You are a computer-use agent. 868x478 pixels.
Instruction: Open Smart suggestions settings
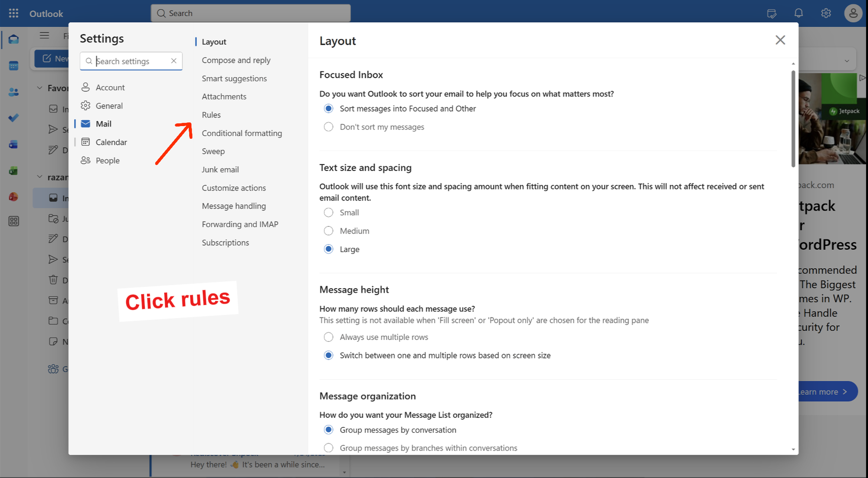(234, 78)
